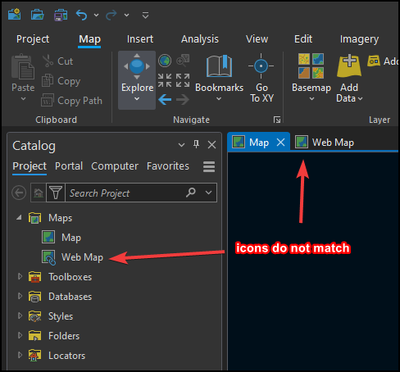This screenshot has height=372, width=400.
Task: Open the Imagery ribbon tab
Action: 359,39
